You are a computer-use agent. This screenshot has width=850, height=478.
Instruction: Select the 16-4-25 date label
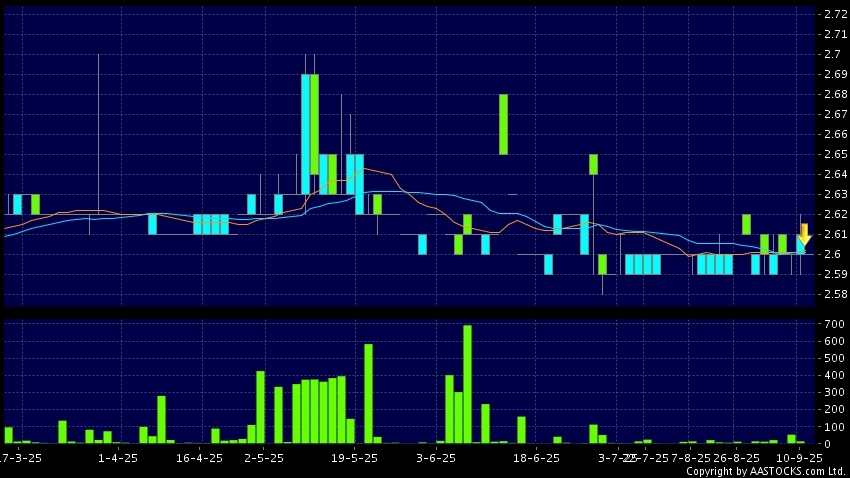tap(199, 458)
